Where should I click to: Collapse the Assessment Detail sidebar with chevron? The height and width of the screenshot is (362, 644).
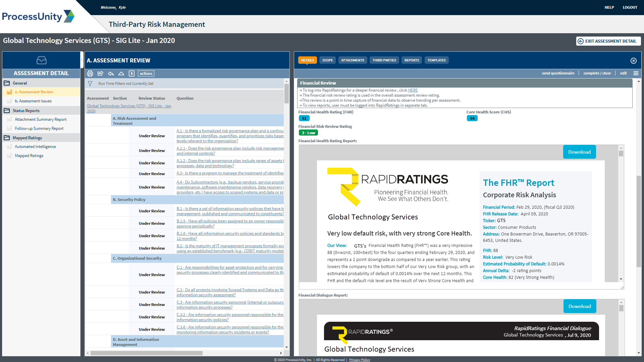point(82,60)
